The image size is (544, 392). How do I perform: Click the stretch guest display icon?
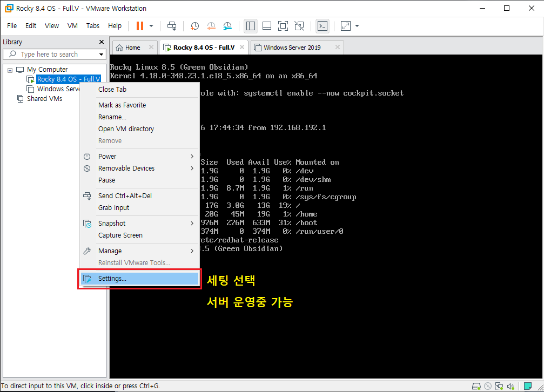(346, 26)
